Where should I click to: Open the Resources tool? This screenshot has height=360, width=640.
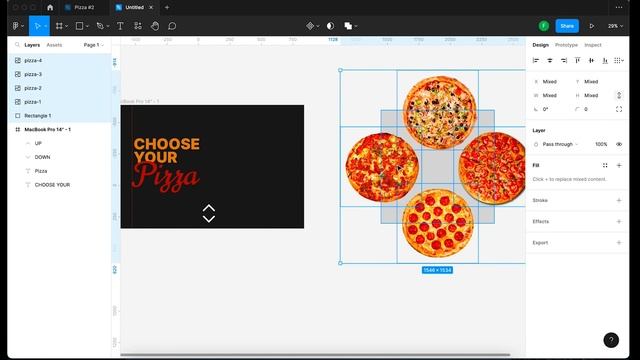138,26
